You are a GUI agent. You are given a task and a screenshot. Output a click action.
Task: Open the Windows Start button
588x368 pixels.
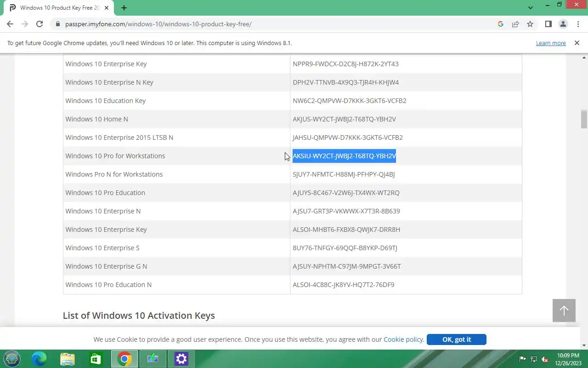click(12, 359)
